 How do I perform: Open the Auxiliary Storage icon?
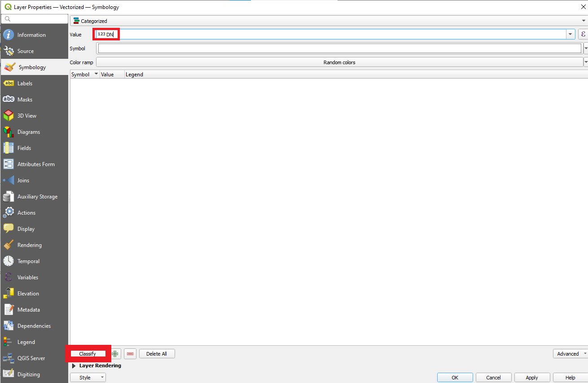[9, 196]
